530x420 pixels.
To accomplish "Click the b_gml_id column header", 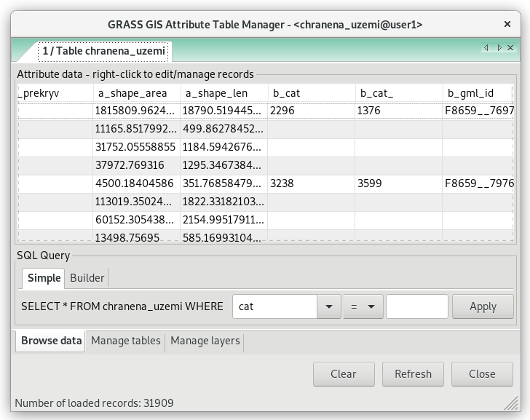I will [x=478, y=93].
